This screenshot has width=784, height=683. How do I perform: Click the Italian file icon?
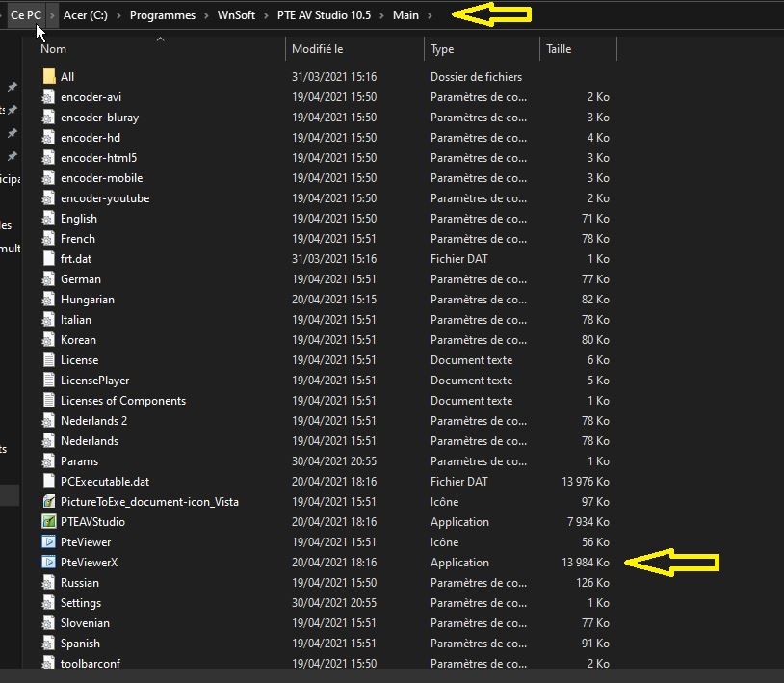(x=48, y=320)
